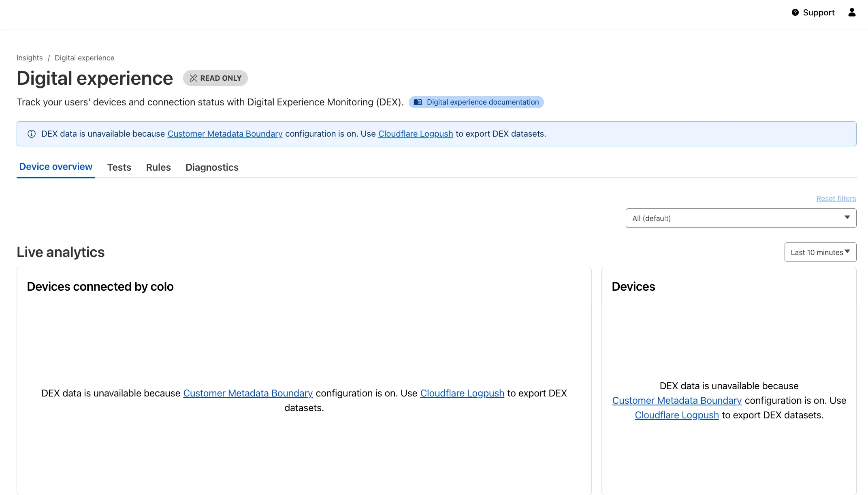868x495 pixels.
Task: Select the Device overview tab
Action: point(55,166)
